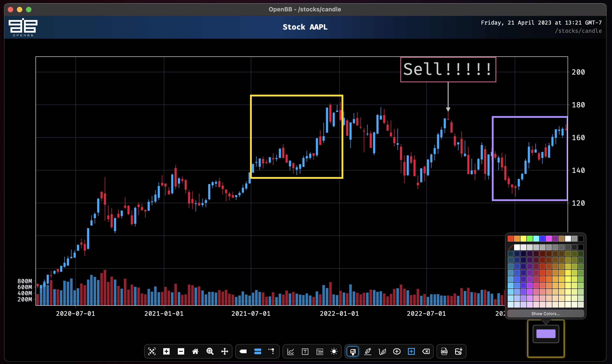
Task: Click the highlighted paint brush color icon
Action: 353,351
